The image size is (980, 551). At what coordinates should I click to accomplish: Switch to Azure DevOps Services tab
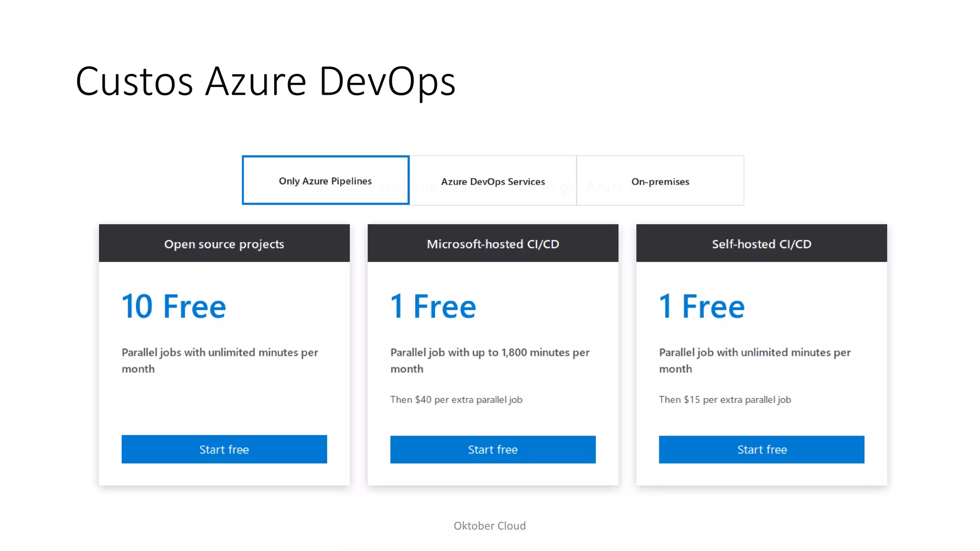point(493,181)
